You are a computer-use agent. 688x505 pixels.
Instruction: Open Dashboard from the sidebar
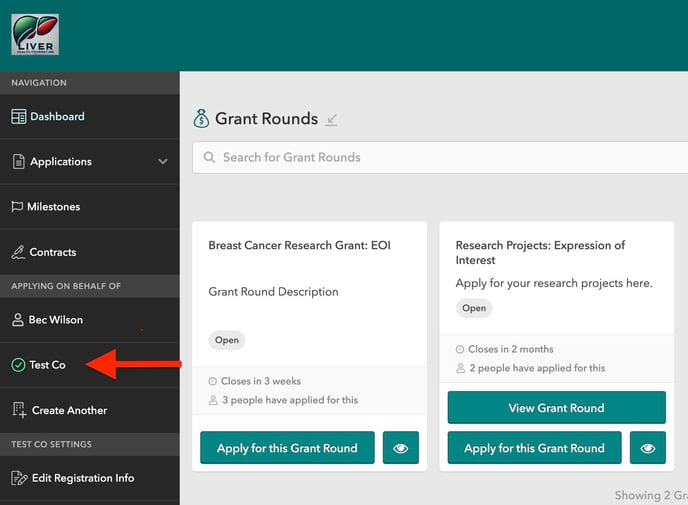click(57, 117)
